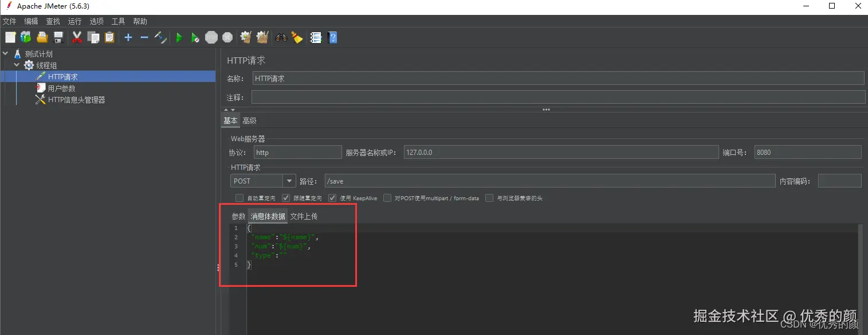Screen dimensions: 868x335
Task: Cut the selection with the scissors icon
Action: (77, 37)
